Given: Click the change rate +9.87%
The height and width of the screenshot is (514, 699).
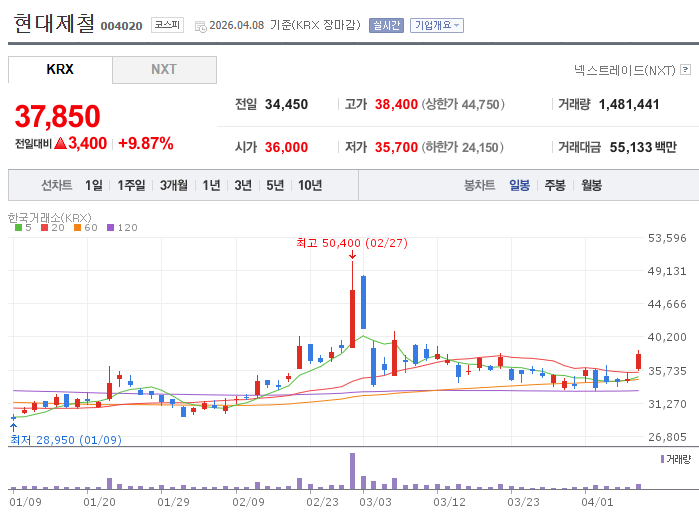Looking at the screenshot, I should point(146,144).
